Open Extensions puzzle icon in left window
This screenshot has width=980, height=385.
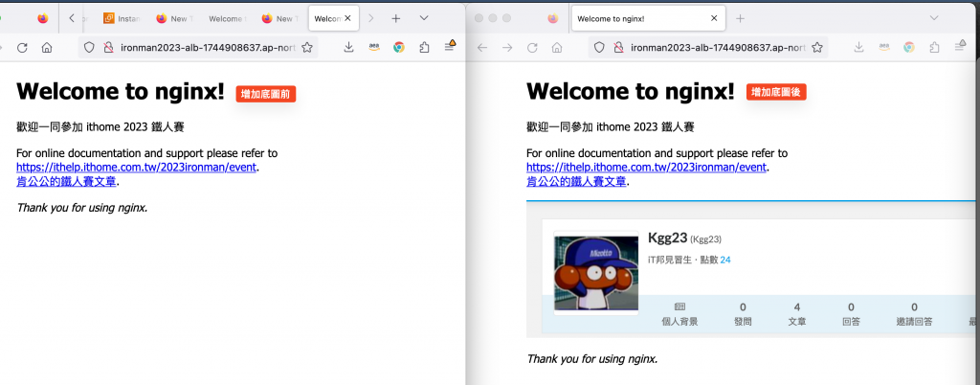424,47
